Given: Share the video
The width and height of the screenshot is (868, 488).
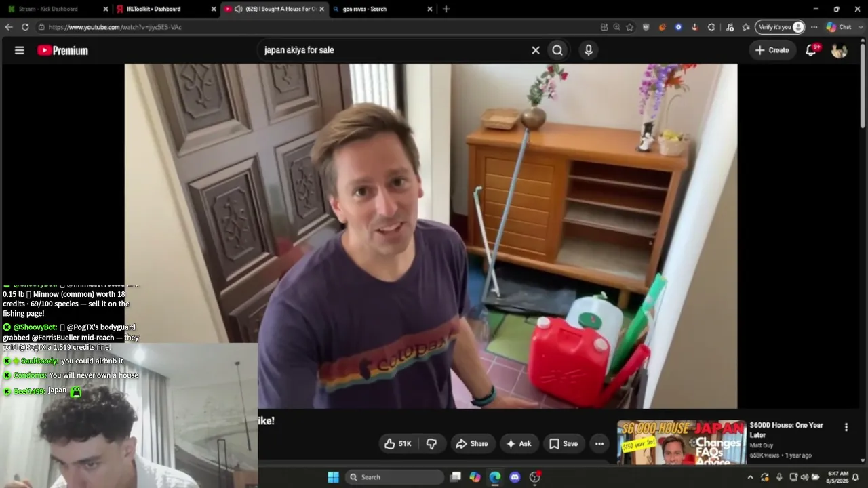Looking at the screenshot, I should click(472, 444).
